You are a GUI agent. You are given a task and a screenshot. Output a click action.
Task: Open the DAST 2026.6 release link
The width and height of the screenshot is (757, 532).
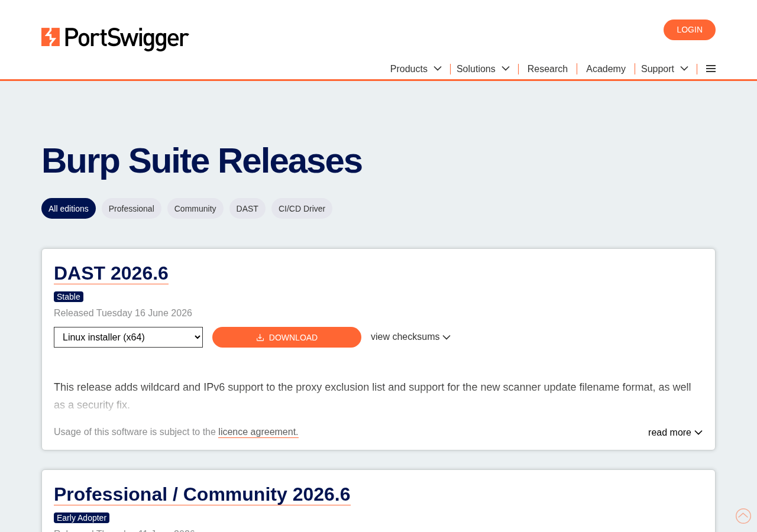111,273
